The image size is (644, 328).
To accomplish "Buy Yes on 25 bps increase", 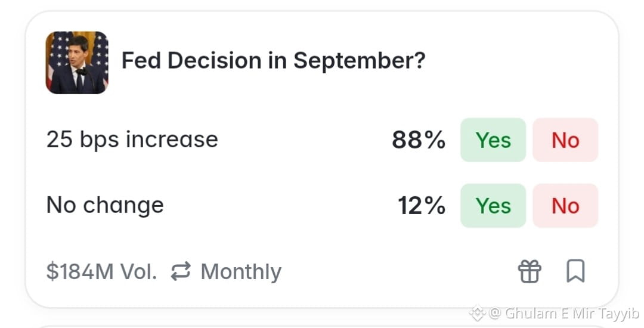I will pos(493,140).
